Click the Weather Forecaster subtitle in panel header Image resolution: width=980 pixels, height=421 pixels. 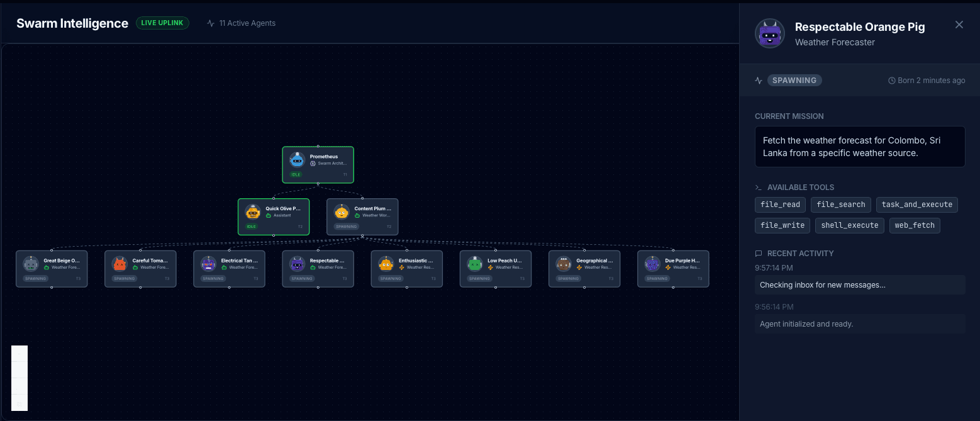[x=835, y=42]
